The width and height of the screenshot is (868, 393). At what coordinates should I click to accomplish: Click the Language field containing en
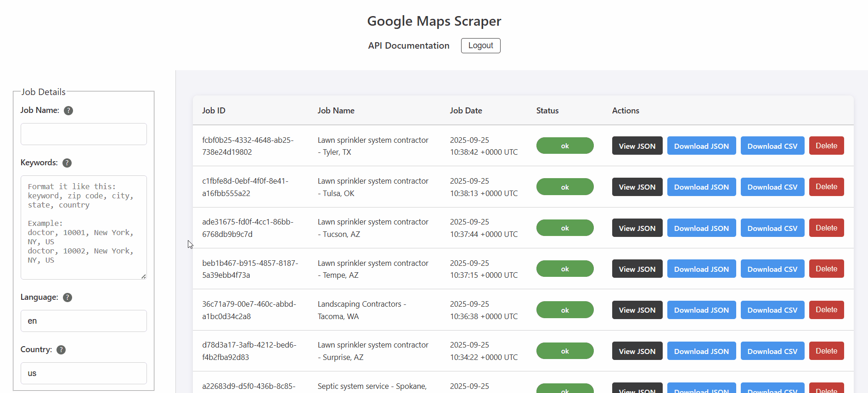84,321
